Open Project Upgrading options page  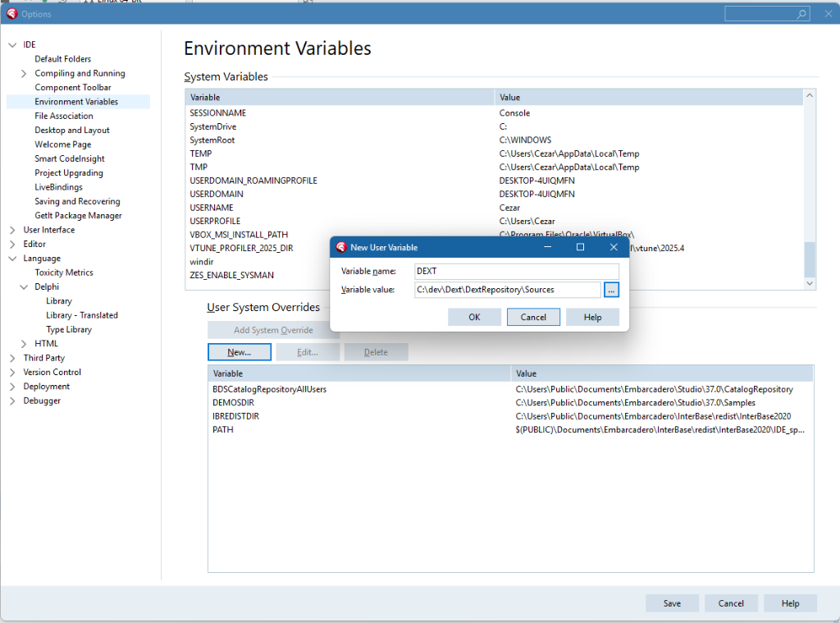(69, 172)
